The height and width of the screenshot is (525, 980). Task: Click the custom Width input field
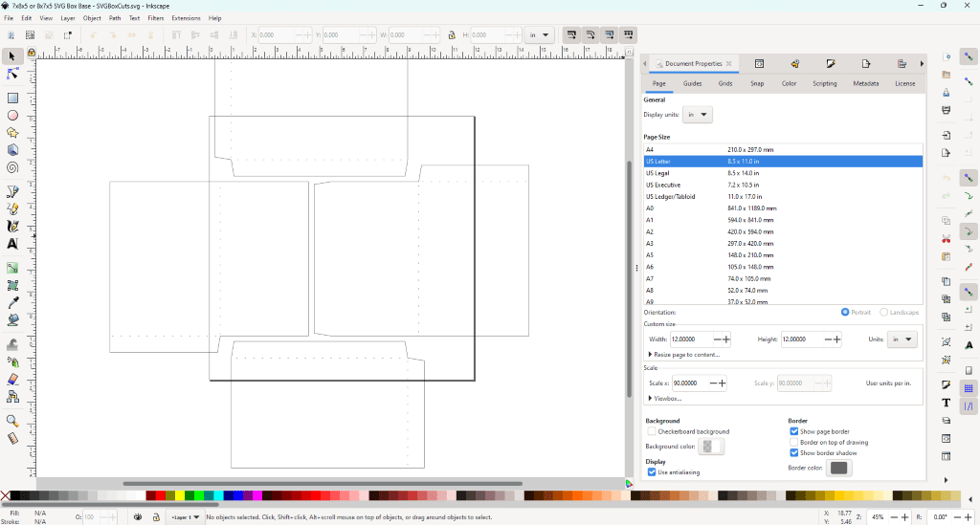(692, 339)
